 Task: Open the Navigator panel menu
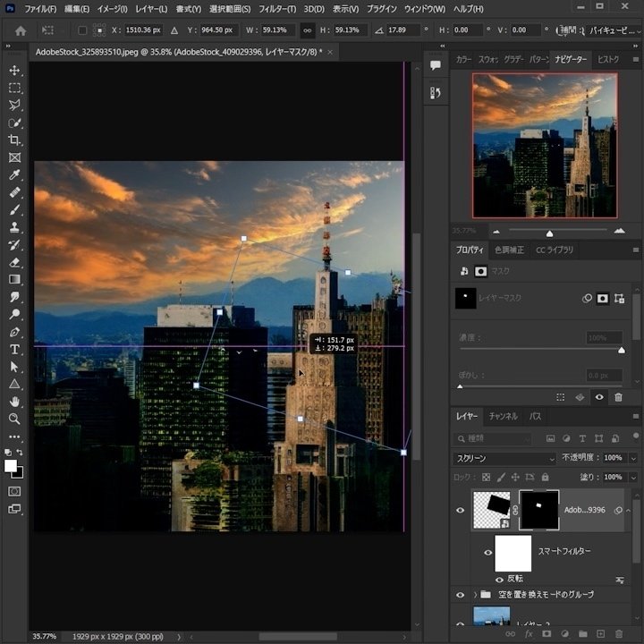coord(635,60)
